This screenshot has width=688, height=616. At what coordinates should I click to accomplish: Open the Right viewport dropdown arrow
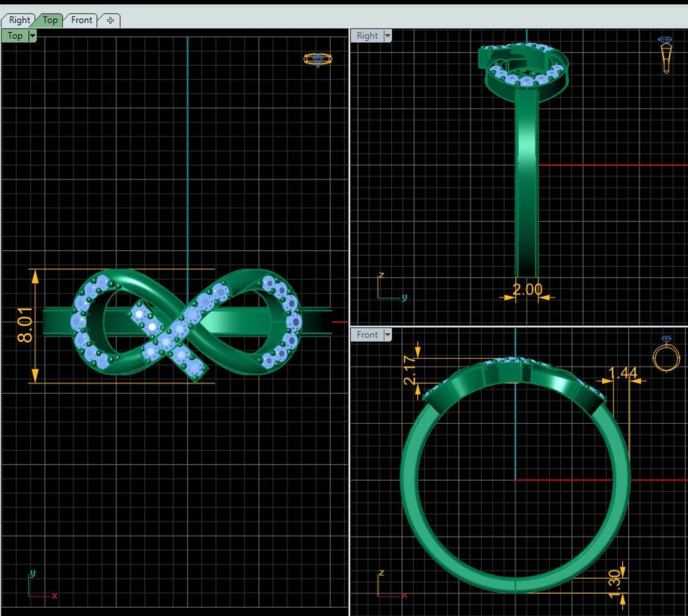[387, 36]
